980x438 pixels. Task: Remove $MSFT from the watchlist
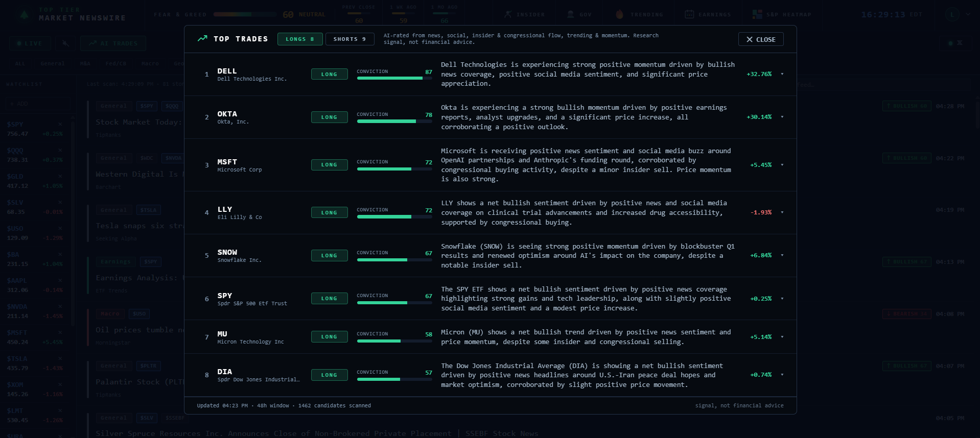[60, 332]
